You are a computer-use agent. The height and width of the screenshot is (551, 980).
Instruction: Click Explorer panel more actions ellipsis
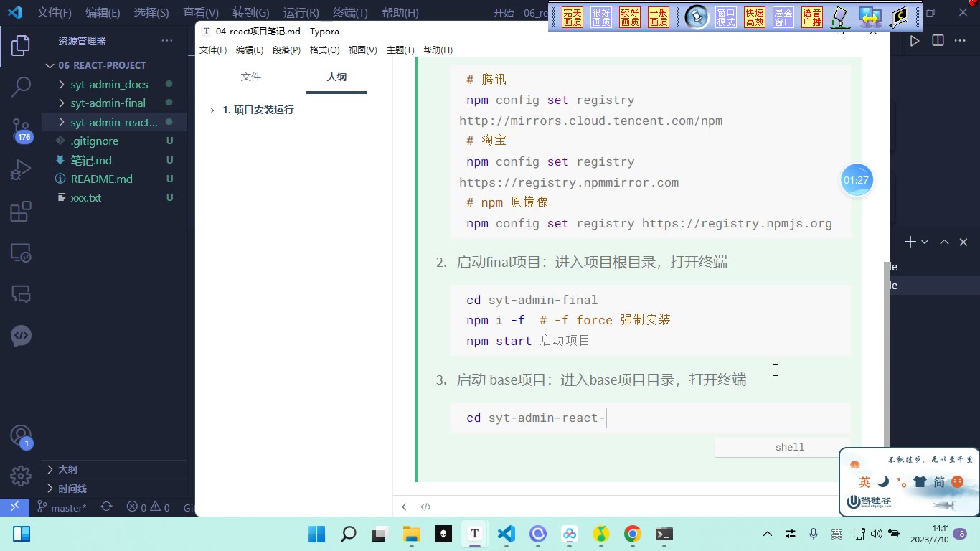(167, 41)
